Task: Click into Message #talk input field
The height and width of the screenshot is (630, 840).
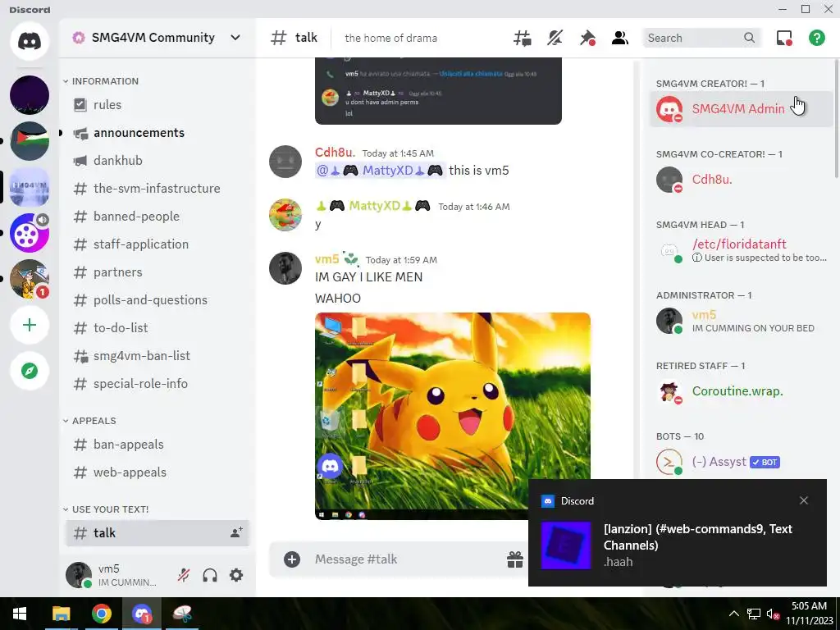Action: (407, 559)
